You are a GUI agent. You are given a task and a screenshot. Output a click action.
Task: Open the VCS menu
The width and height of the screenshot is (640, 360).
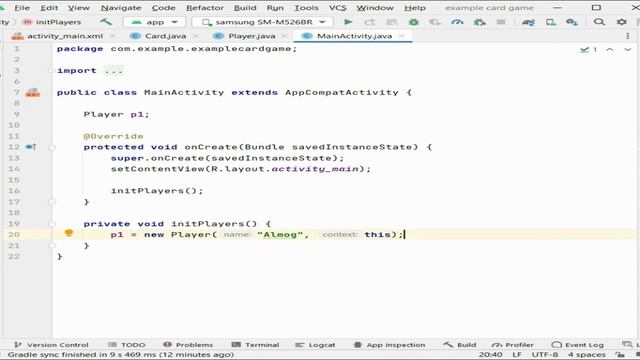338,8
